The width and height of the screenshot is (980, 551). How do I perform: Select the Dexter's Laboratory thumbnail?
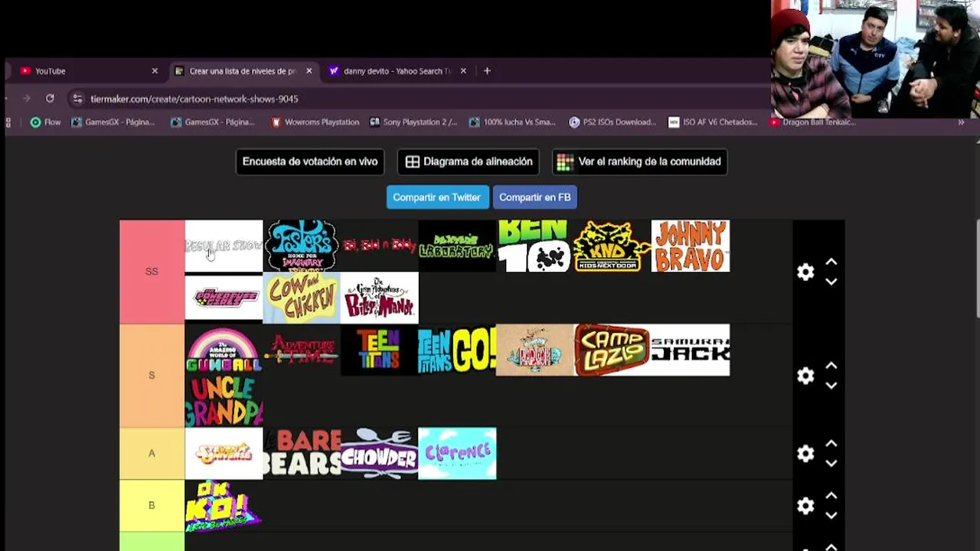(x=457, y=246)
